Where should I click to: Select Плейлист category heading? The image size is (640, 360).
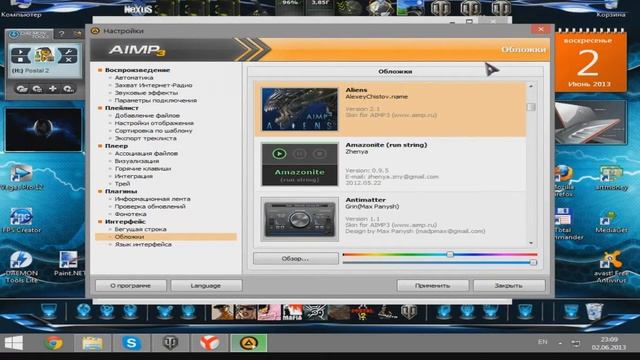122,108
